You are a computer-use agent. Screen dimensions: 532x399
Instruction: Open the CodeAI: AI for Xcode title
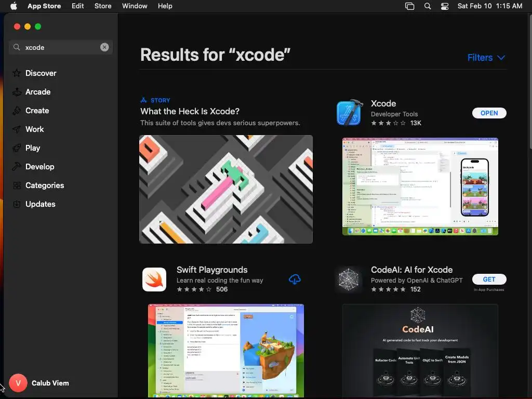(x=411, y=270)
